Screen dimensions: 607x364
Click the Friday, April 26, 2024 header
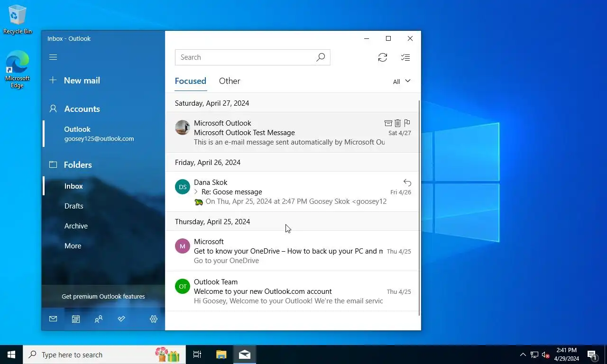coord(208,163)
